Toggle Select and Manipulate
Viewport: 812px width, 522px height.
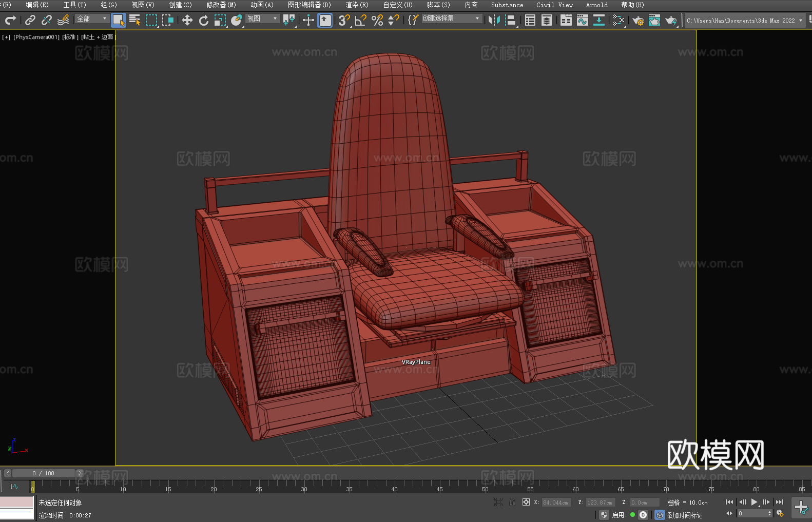coord(308,20)
